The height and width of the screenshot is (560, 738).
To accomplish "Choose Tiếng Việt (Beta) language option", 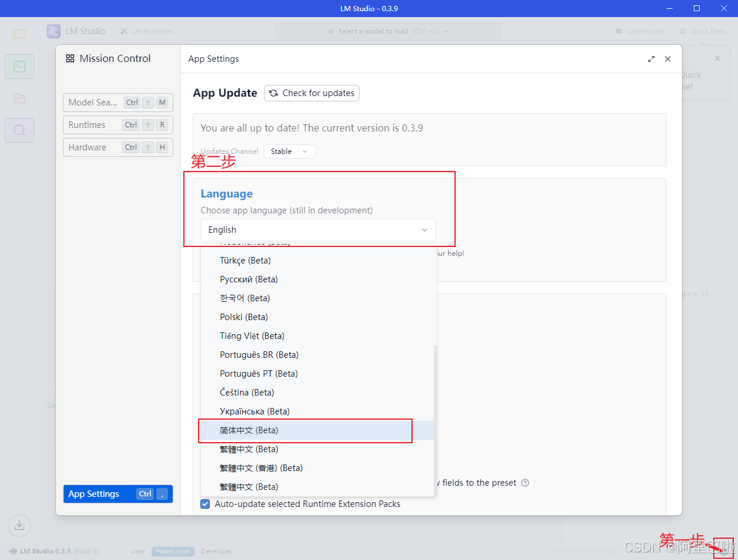I will pyautogui.click(x=317, y=336).
